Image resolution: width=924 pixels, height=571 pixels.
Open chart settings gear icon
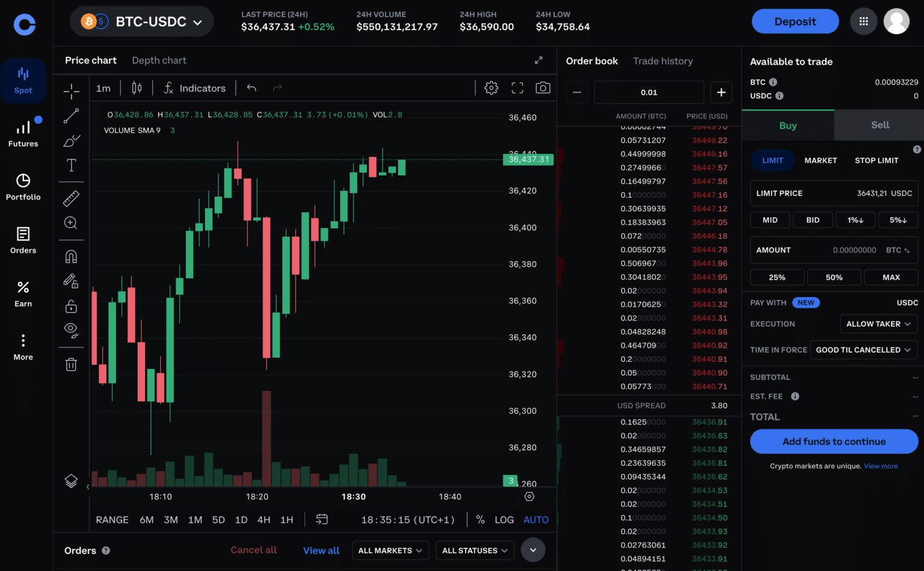coord(491,88)
